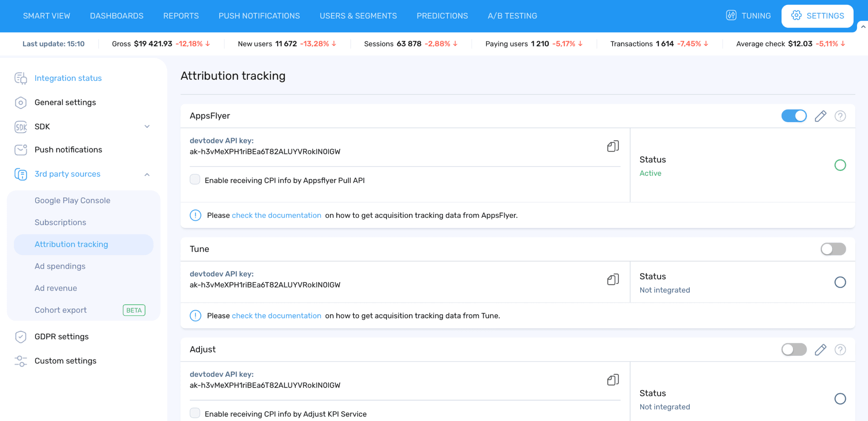Click the Push notifications sidebar icon
868x421 pixels.
tap(20, 150)
